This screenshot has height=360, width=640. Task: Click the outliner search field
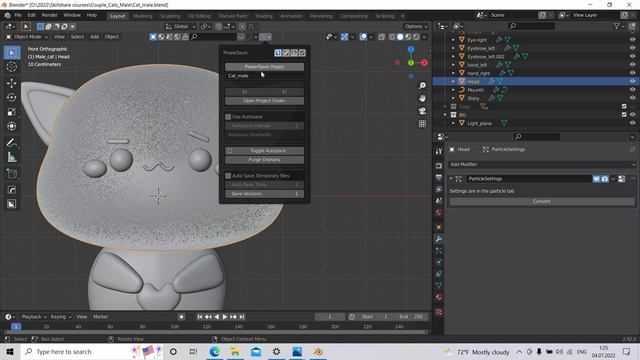pyautogui.click(x=531, y=26)
